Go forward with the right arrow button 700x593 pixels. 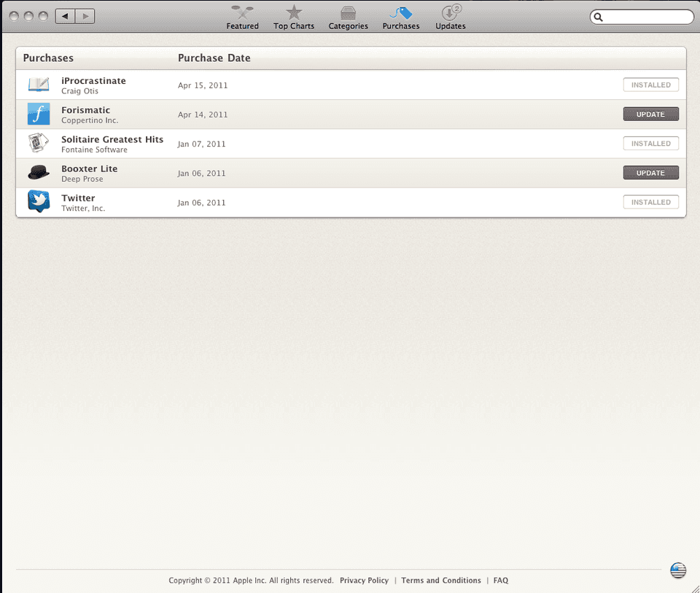point(85,17)
